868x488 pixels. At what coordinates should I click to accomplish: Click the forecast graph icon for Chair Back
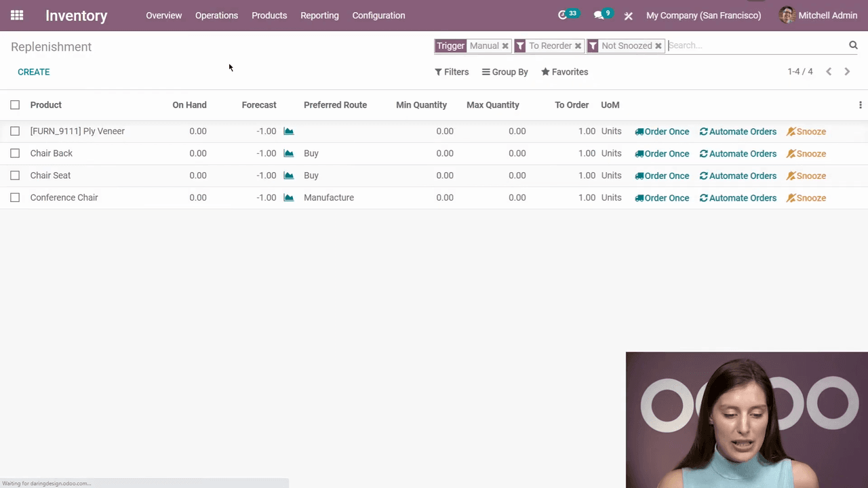pyautogui.click(x=289, y=153)
